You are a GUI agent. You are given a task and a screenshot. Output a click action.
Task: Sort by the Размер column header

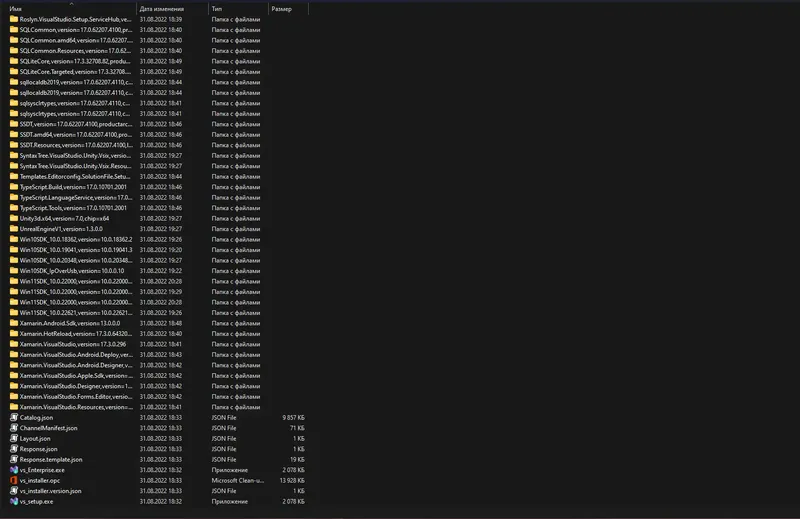pyautogui.click(x=282, y=9)
